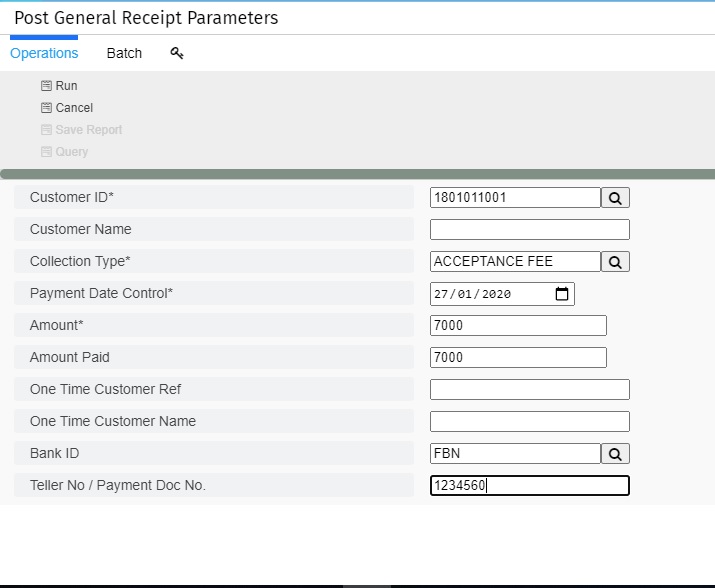Click the 'Teller No / Payment Doc No.' label
This screenshot has height=588, width=715.
[118, 485]
